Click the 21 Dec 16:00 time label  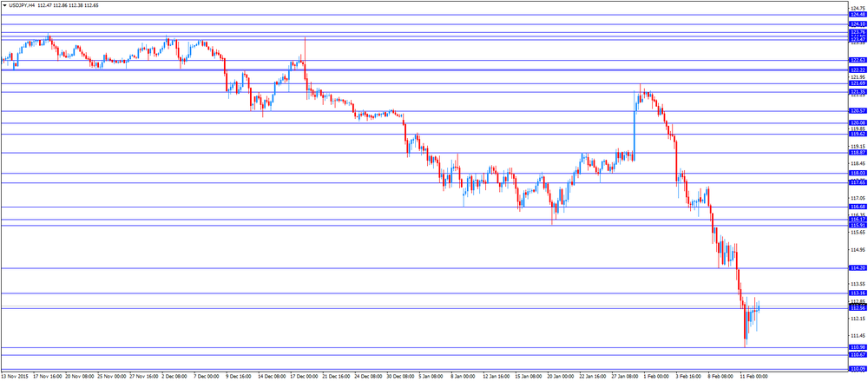tap(335, 377)
